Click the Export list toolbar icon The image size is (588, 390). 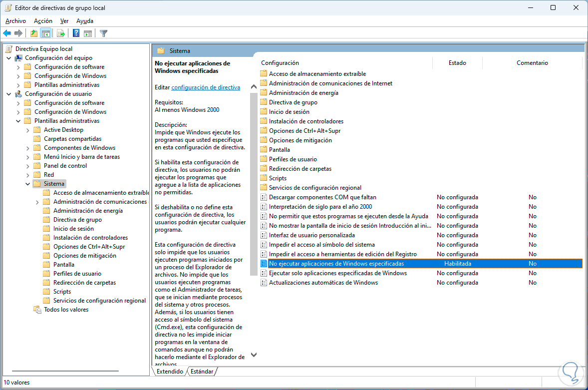click(61, 33)
